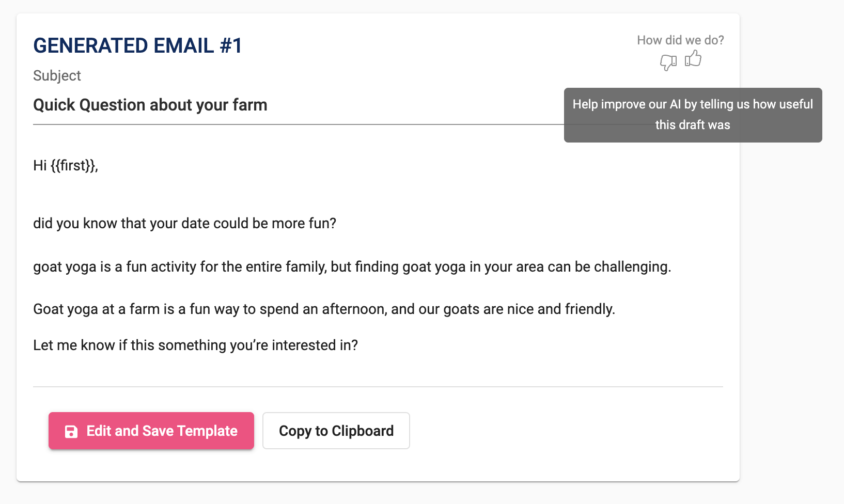Open Edit and Save Template
This screenshot has width=844, height=504.
[151, 431]
